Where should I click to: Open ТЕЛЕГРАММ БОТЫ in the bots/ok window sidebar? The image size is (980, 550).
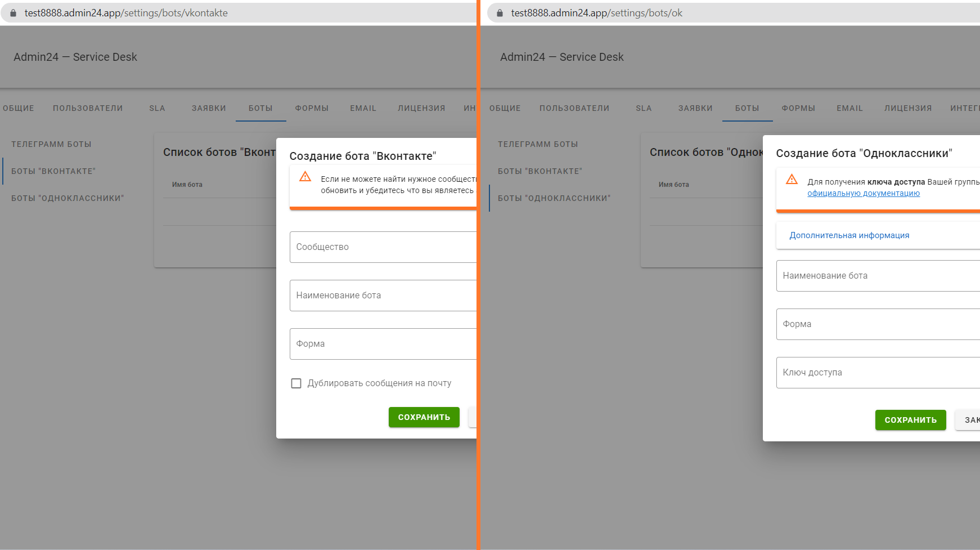[x=538, y=144]
